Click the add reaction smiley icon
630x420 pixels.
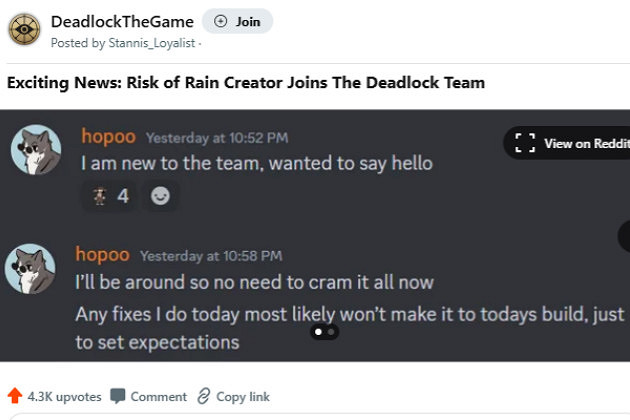pos(160,196)
